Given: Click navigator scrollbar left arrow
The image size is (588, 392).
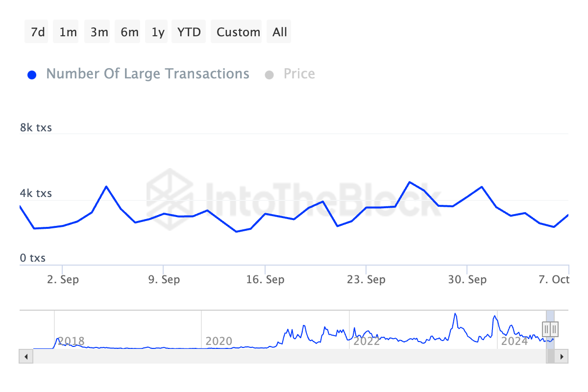Looking at the screenshot, I should (x=26, y=356).
